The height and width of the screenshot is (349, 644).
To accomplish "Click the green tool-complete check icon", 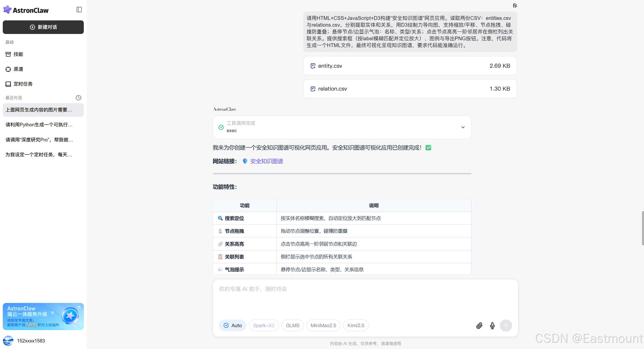I will [x=221, y=127].
